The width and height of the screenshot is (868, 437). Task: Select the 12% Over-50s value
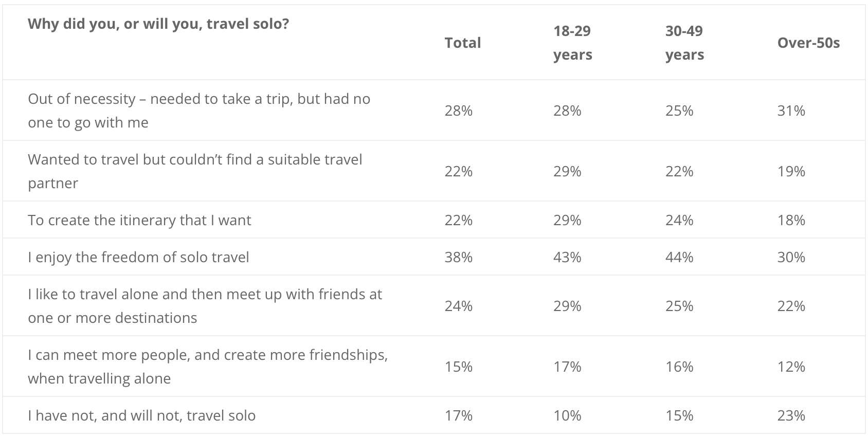click(791, 367)
